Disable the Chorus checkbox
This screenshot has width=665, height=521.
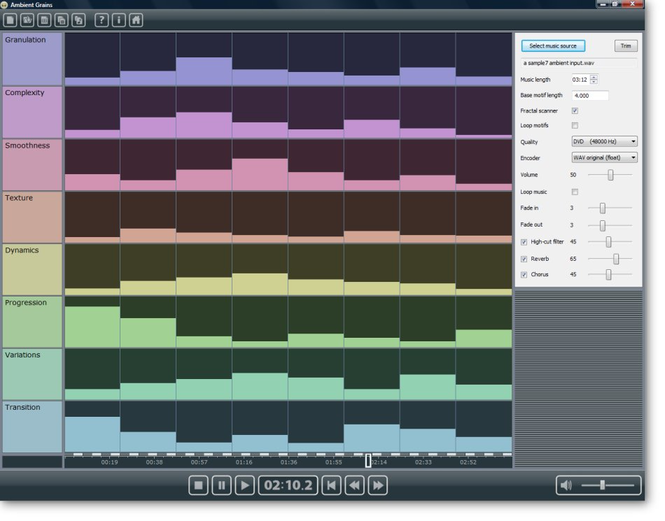(x=524, y=275)
